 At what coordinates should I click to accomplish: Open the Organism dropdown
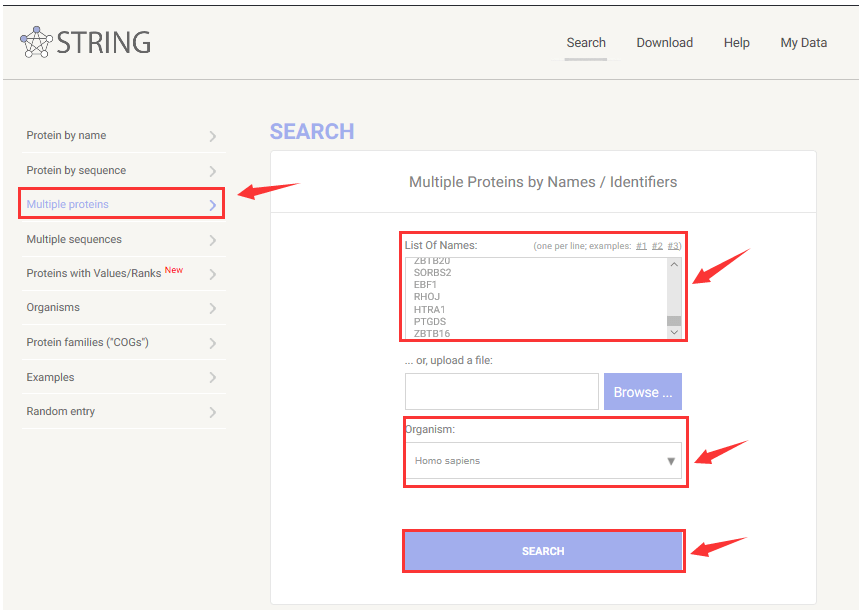tap(543, 461)
